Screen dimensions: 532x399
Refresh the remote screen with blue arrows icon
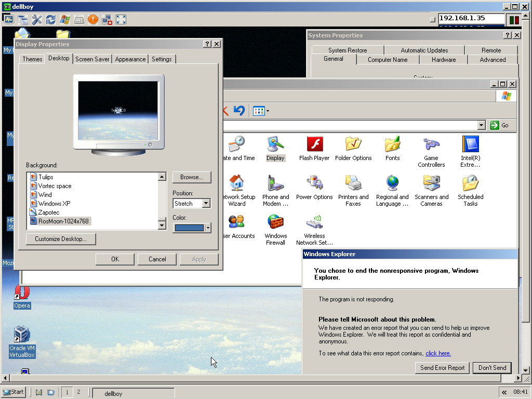pyautogui.click(x=50, y=19)
